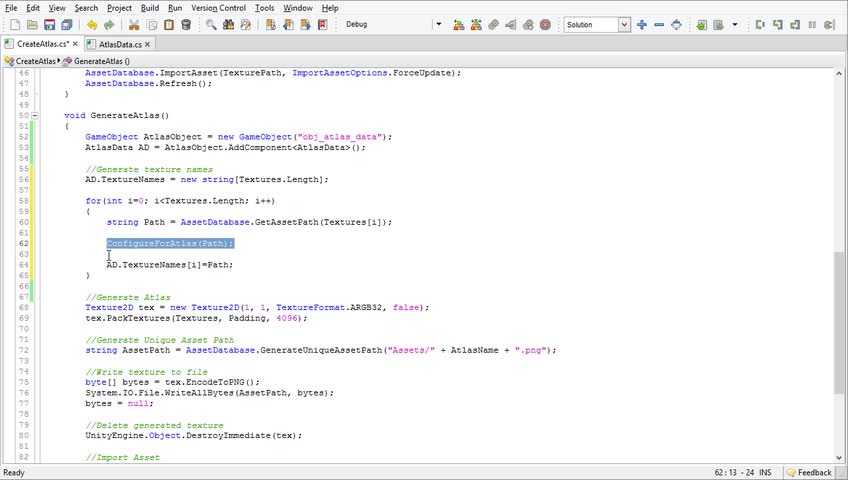This screenshot has width=848, height=480.
Task: Zoom in with the blue plus icon
Action: tap(642, 25)
